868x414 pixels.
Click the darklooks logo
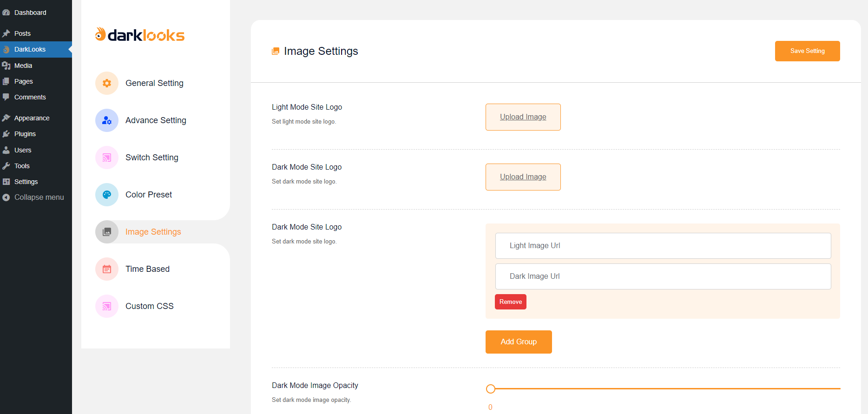pos(140,34)
